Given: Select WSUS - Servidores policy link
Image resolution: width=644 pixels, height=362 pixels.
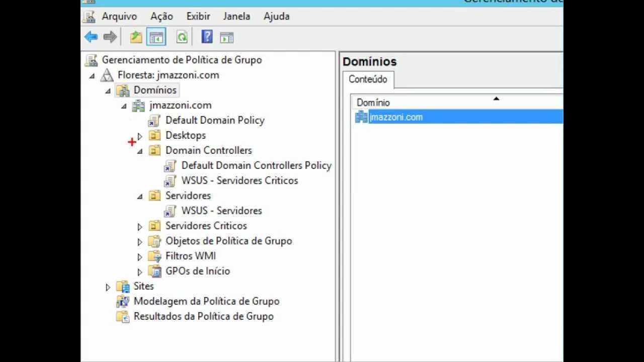Looking at the screenshot, I should [221, 211].
